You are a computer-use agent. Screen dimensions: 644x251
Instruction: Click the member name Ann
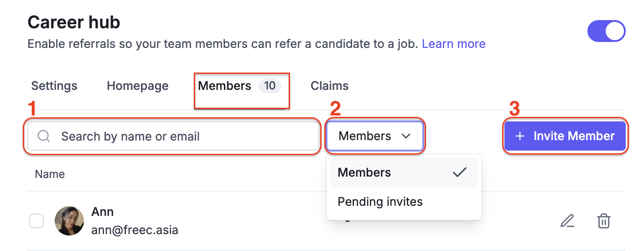click(x=103, y=212)
